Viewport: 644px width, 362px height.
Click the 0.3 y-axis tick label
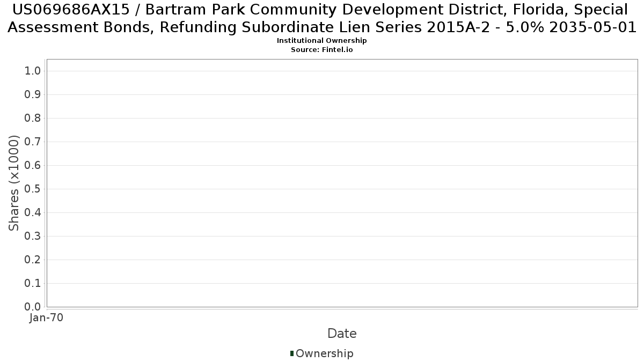click(x=33, y=237)
